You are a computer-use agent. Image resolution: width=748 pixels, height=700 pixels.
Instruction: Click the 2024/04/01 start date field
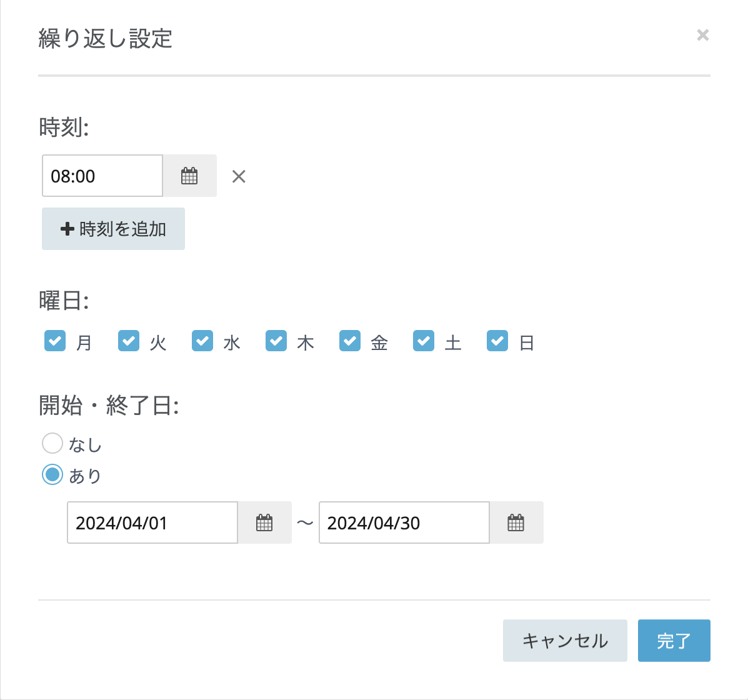(152, 522)
